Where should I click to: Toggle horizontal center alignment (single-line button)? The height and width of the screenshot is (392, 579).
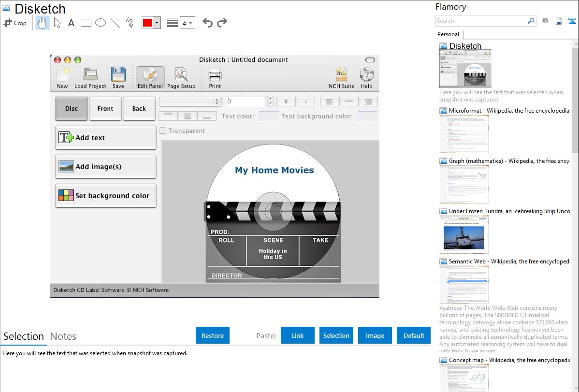coord(348,102)
